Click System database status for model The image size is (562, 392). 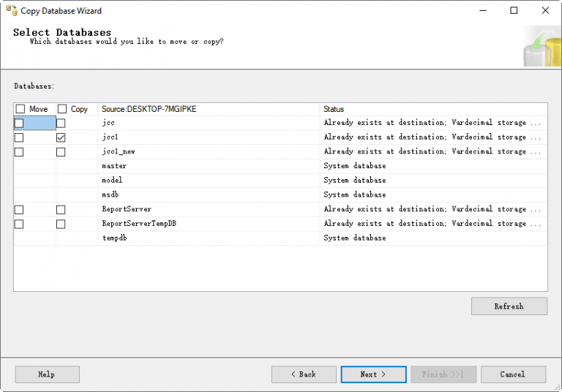pos(355,180)
